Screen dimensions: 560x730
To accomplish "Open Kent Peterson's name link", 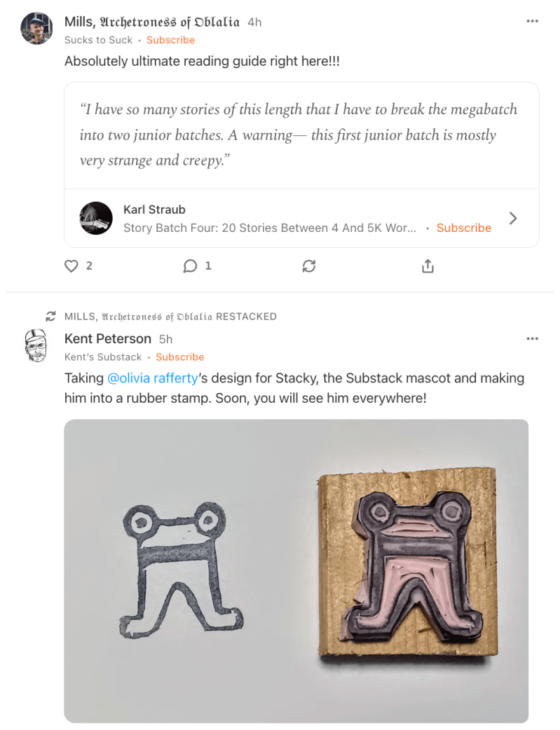I will coord(107,339).
